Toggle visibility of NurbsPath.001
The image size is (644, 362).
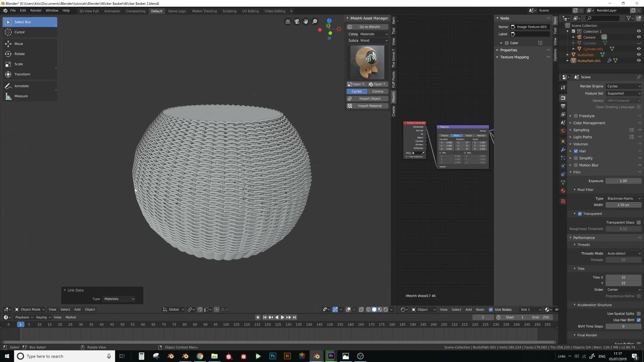639,61
